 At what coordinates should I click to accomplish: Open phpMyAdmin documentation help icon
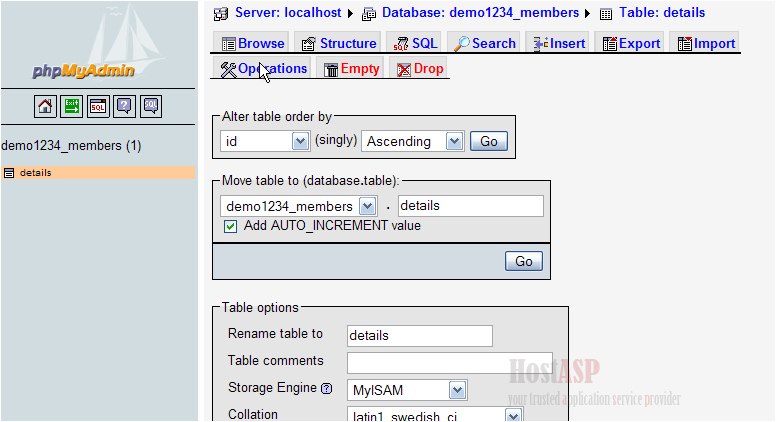pos(124,105)
